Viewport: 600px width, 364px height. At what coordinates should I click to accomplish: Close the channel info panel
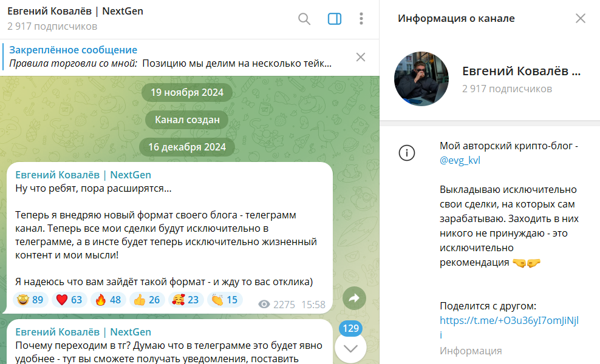(x=581, y=18)
